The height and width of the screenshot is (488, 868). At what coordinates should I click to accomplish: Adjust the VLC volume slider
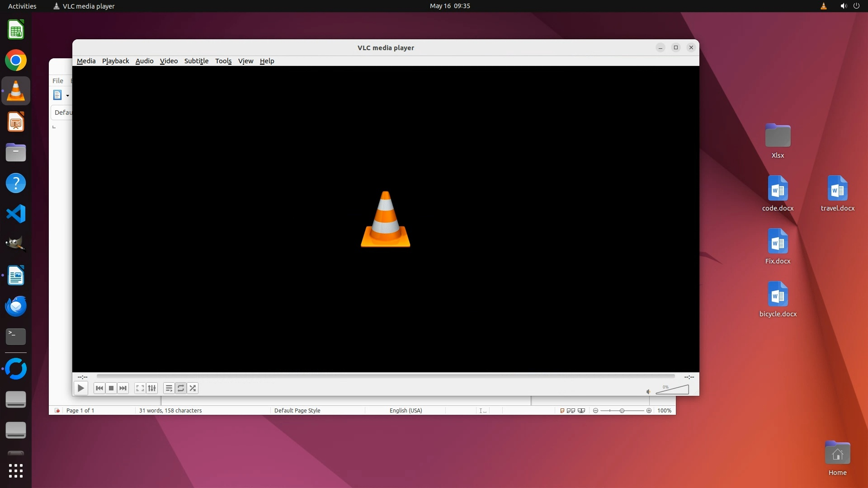tap(672, 390)
